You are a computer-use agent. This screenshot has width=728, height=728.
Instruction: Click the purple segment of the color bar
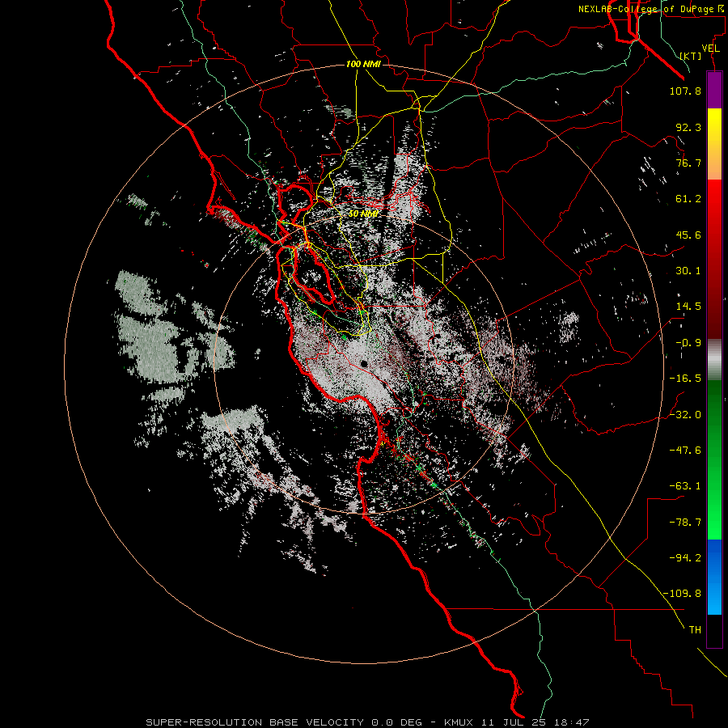714,90
